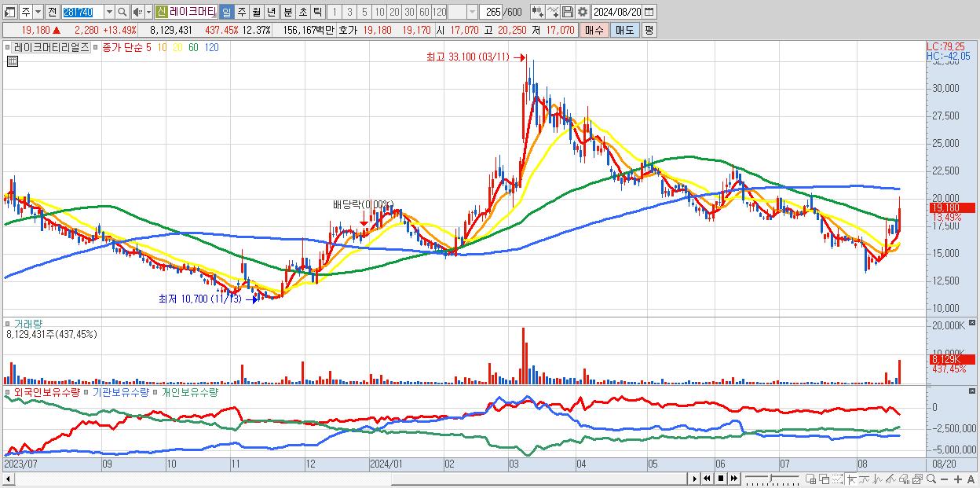
Task: Click the stock search magnifier icon
Action: (x=122, y=12)
